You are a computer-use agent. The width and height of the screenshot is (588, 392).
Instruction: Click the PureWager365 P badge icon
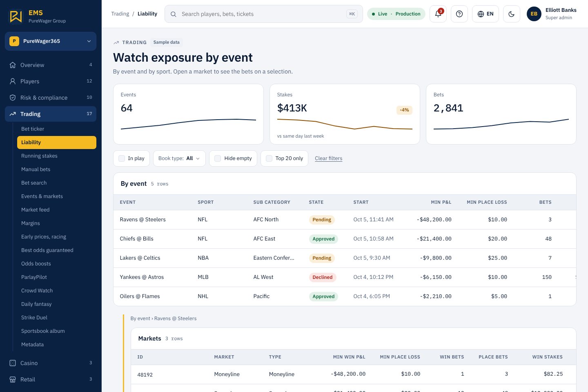point(14,41)
